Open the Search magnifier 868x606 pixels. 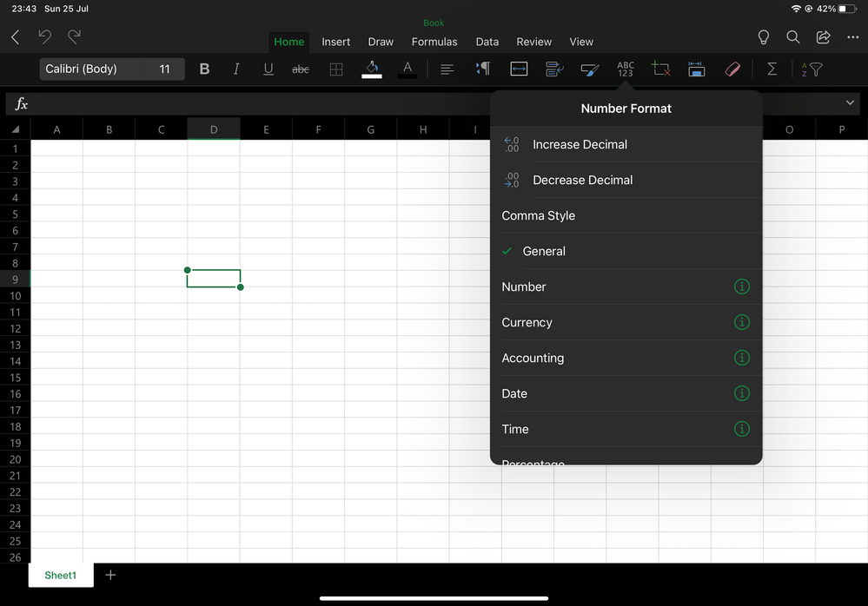[x=793, y=37]
